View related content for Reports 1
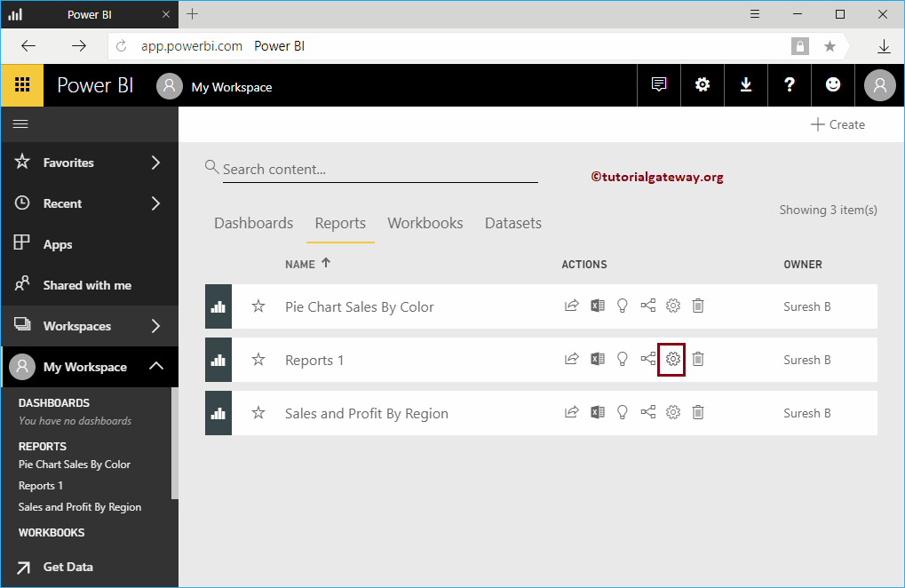 (647, 359)
